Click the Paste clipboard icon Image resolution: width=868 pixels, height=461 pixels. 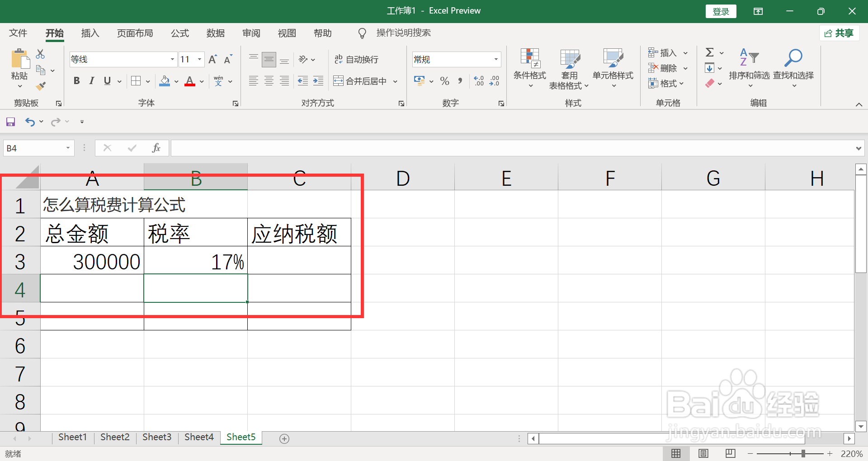point(20,59)
